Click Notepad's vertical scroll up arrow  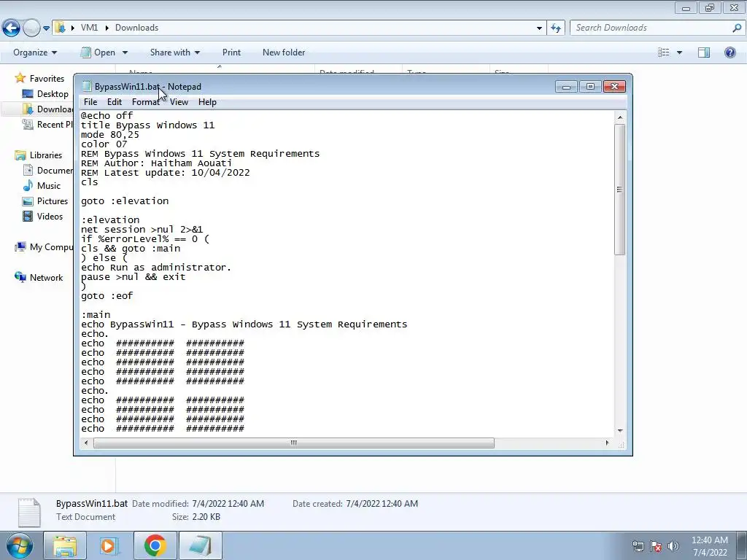point(620,117)
